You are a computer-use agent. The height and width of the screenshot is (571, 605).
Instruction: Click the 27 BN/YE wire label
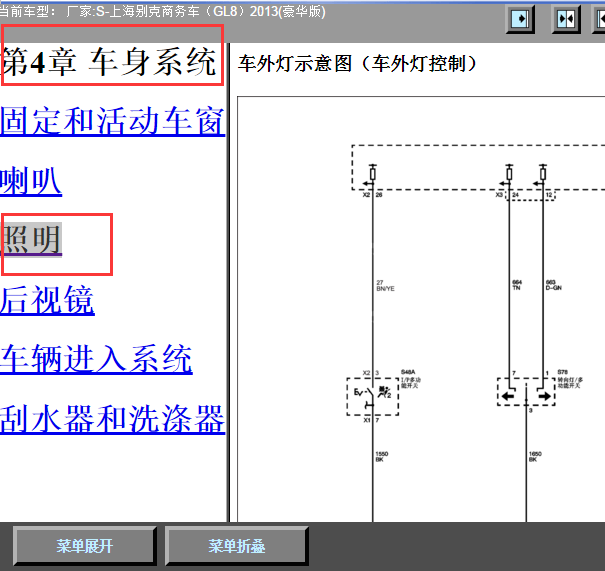click(385, 286)
